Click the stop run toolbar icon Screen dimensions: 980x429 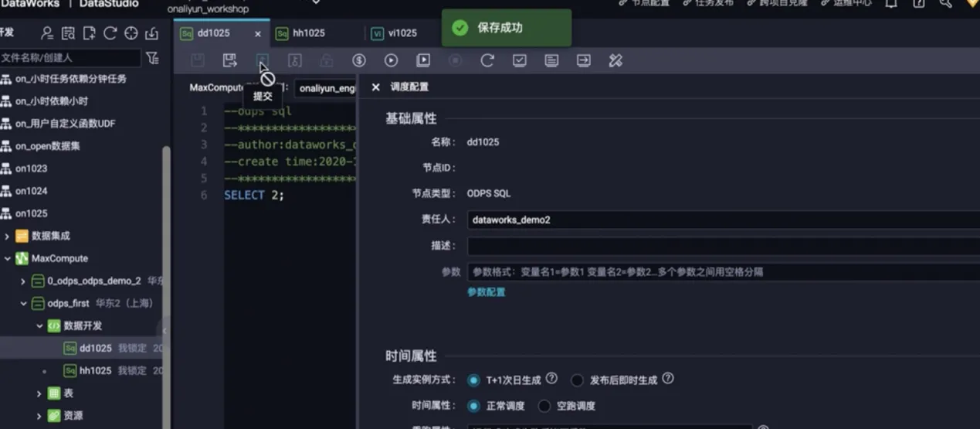[x=456, y=60]
